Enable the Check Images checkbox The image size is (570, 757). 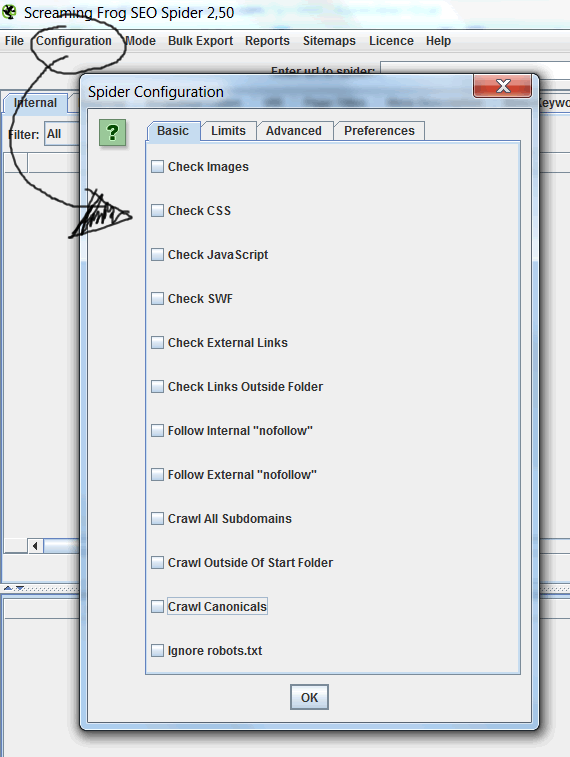point(157,167)
